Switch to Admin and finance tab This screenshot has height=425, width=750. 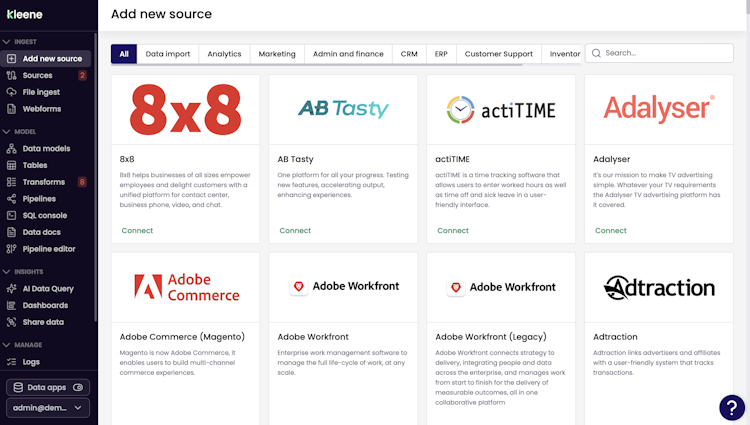tap(347, 54)
